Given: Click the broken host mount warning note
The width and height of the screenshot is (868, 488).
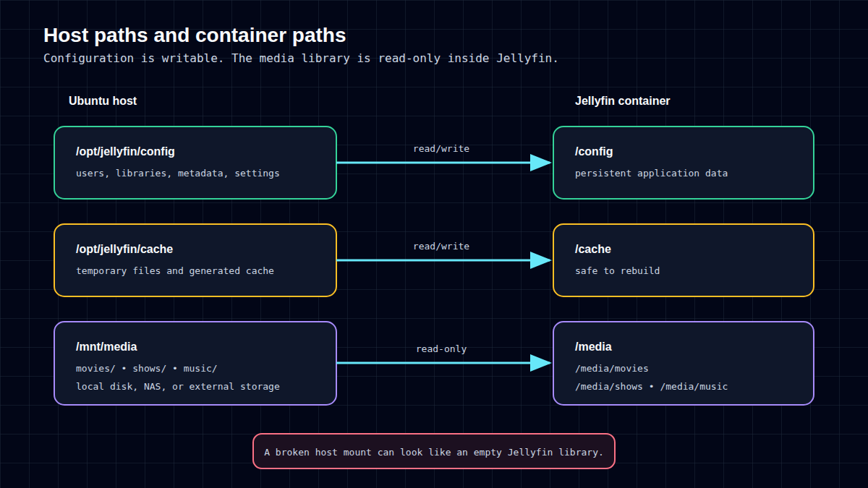Looking at the screenshot, I should coord(434,451).
